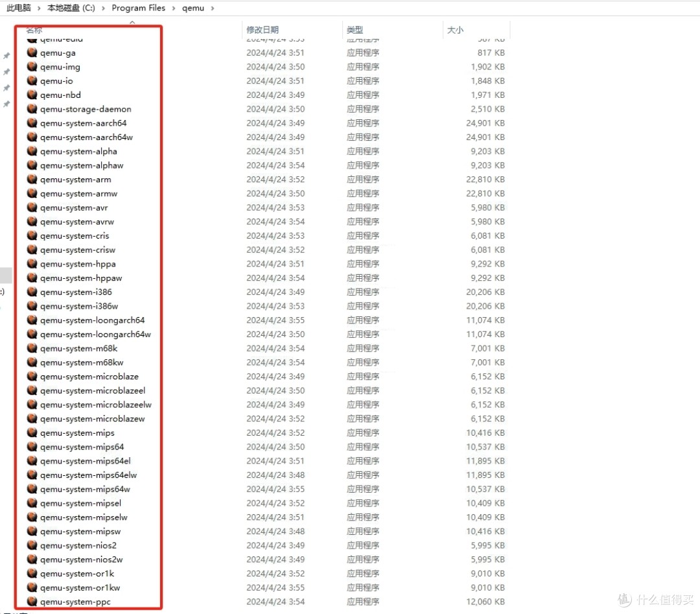
Task: Expand chevron after 此电脑 breadcrumb
Action: pyautogui.click(x=39, y=8)
